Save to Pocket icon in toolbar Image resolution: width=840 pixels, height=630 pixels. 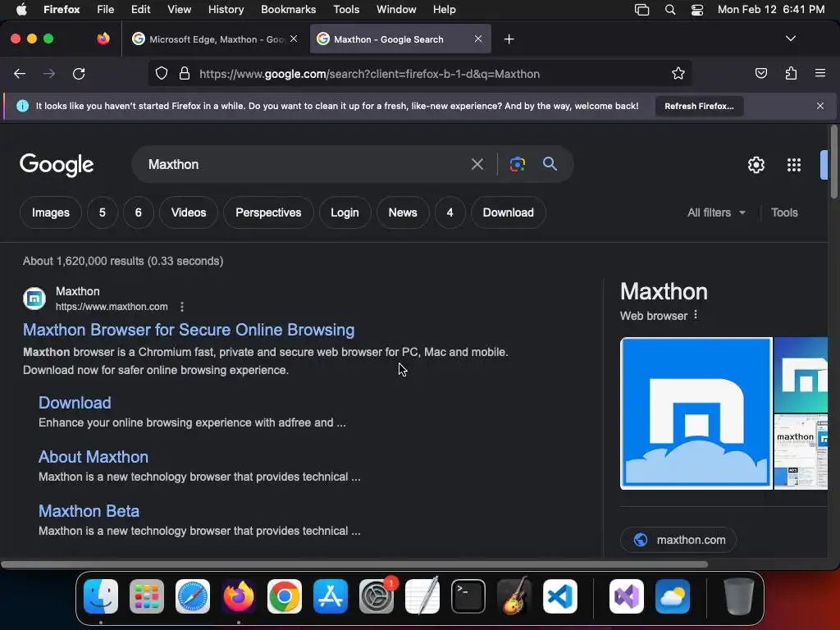(760, 73)
